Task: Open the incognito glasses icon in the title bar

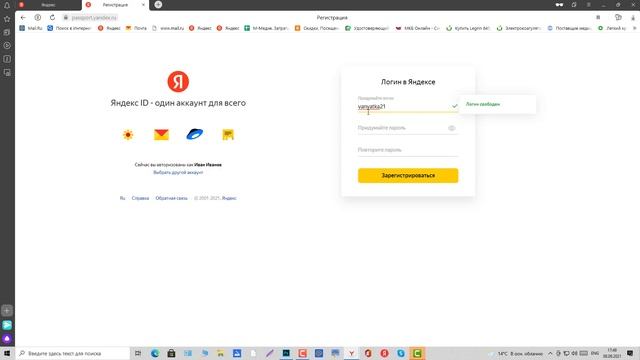Action: pos(559,5)
